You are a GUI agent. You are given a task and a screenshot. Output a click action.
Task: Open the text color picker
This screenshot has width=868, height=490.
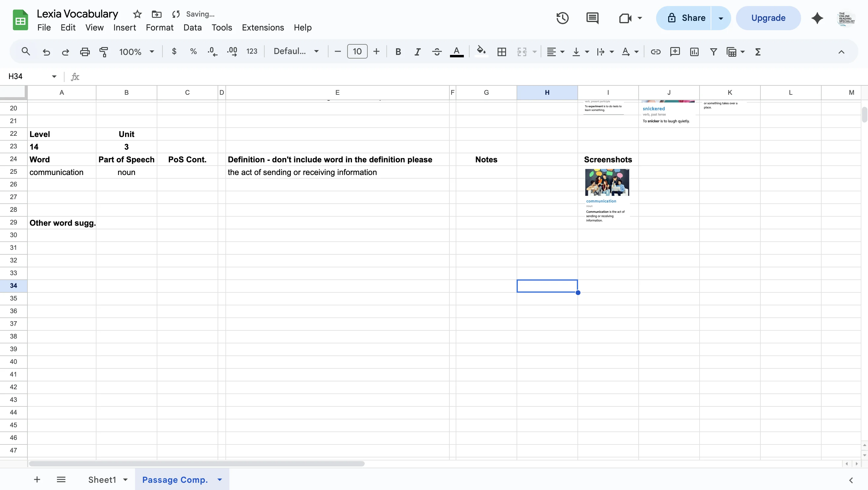point(457,52)
